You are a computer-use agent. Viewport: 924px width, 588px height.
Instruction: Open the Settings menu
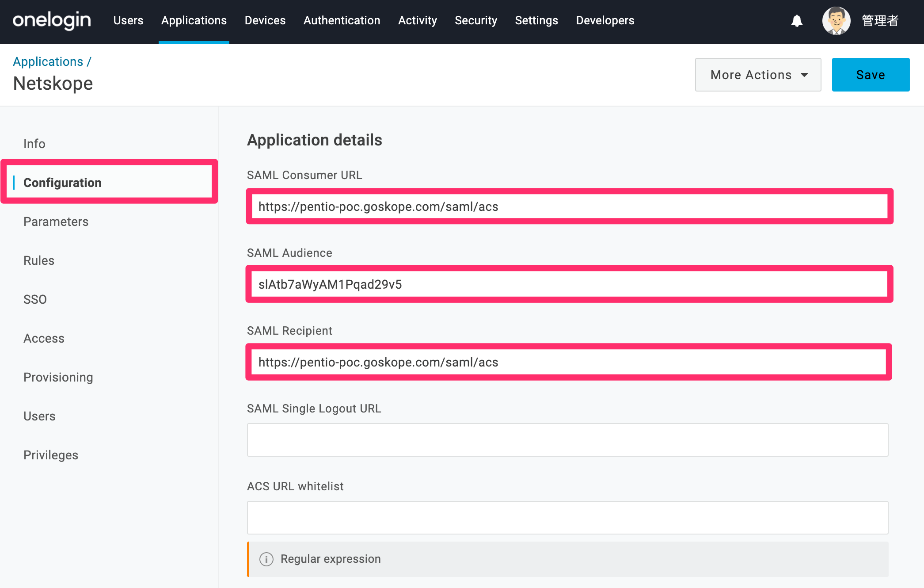tap(536, 20)
